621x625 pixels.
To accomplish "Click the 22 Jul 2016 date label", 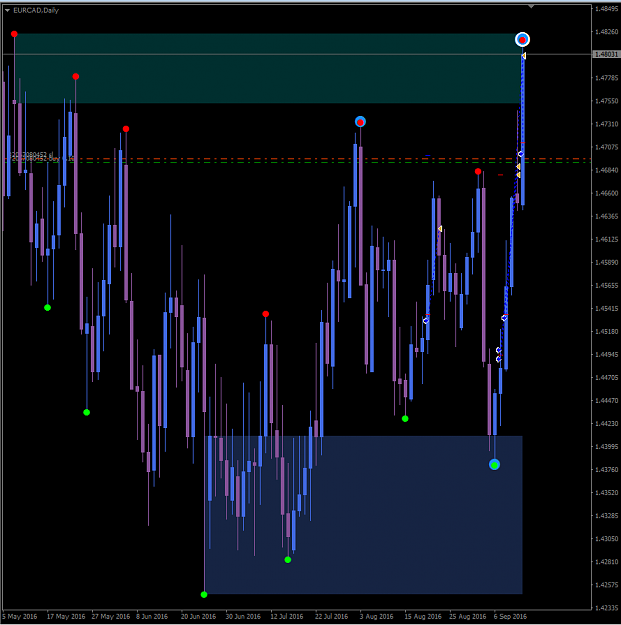I will click(x=332, y=617).
